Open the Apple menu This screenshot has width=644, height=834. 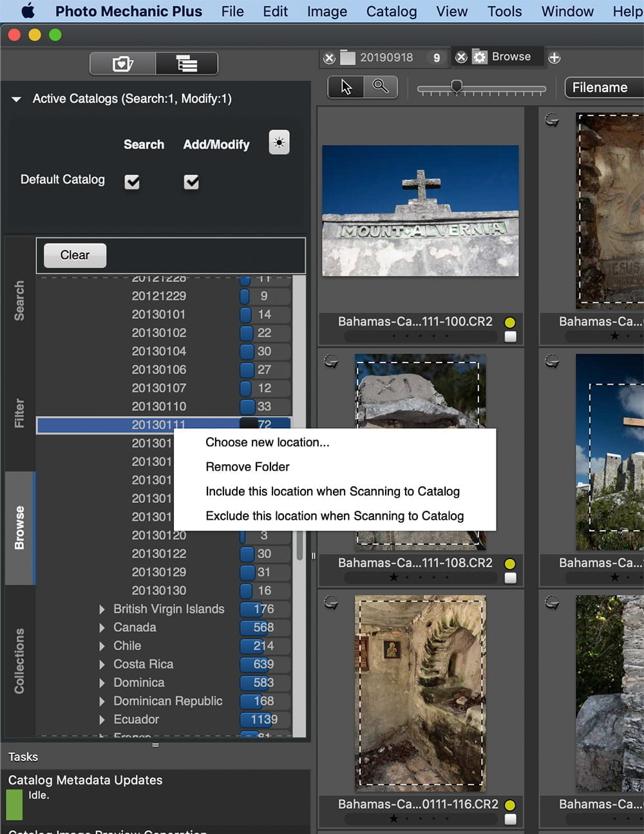[28, 11]
